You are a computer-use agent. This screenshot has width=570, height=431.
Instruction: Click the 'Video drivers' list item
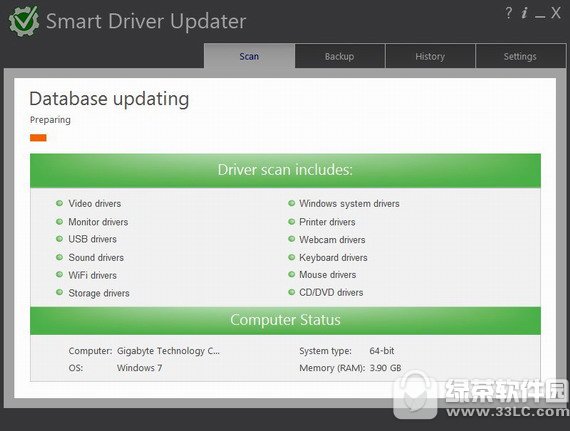click(x=95, y=203)
